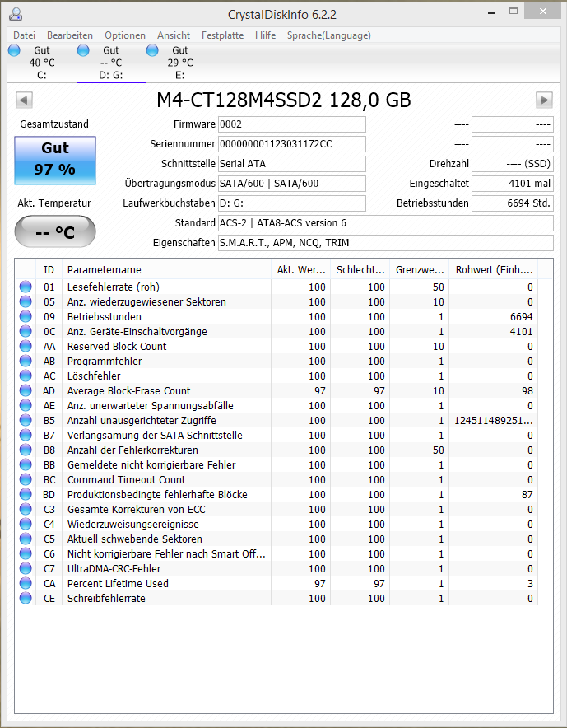Screen dimensions: 567x728
Task: Click the raw value 98 in row AD
Action: 527,391
